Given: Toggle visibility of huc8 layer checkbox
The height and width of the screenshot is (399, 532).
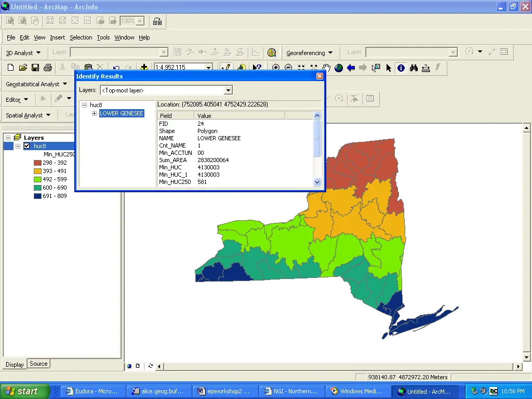Looking at the screenshot, I should 27,146.
